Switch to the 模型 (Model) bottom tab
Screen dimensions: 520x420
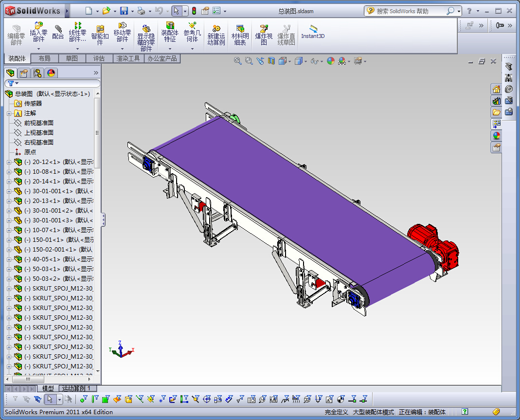pyautogui.click(x=48, y=388)
